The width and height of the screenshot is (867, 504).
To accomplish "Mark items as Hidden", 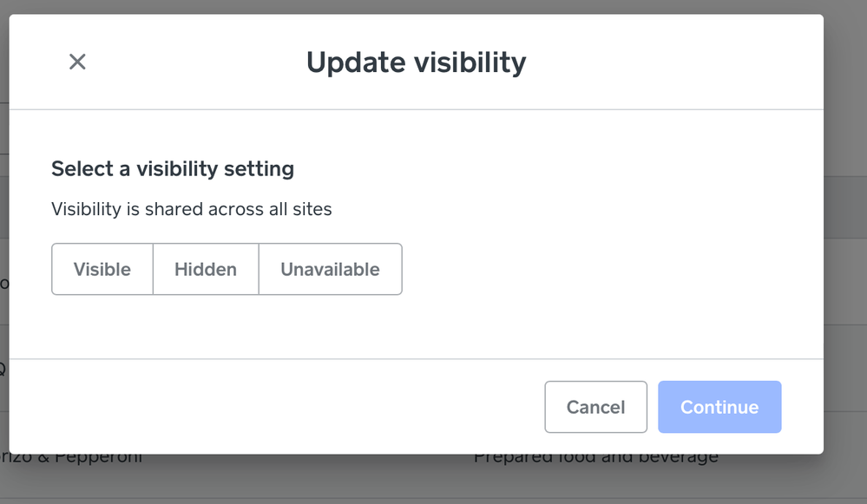I will [206, 269].
